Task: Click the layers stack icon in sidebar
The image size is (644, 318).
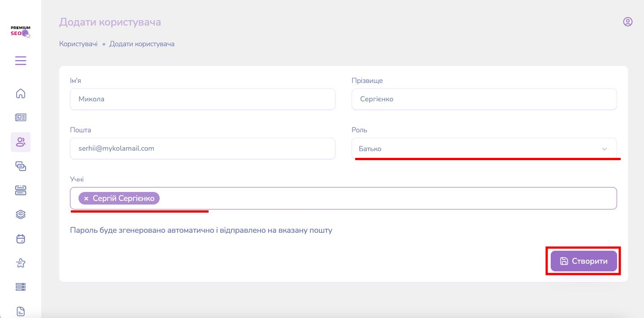Action: pos(21,215)
